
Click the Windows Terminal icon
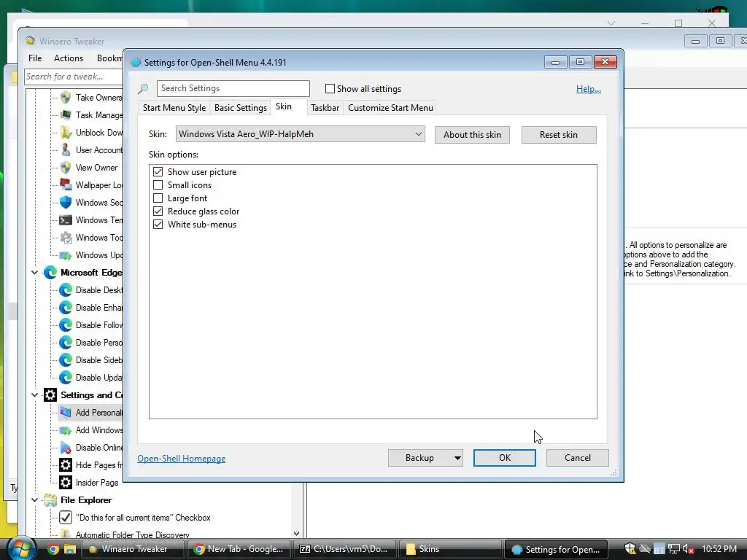(66, 220)
